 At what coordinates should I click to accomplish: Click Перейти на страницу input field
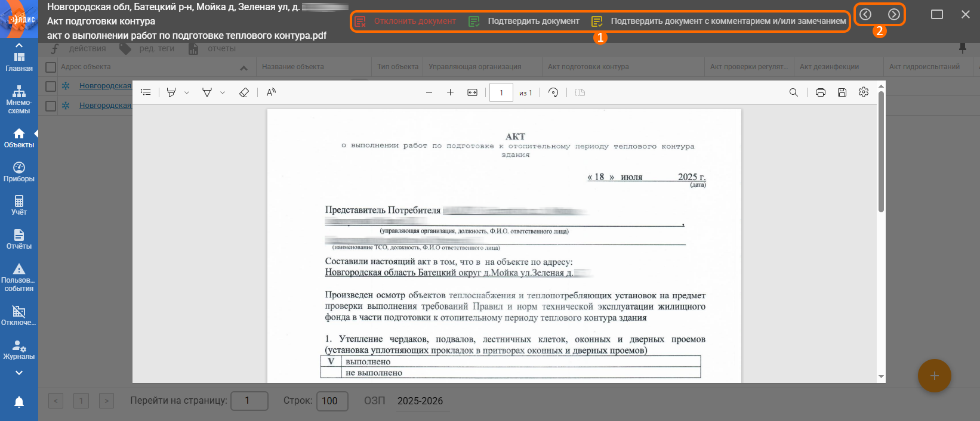coord(249,401)
